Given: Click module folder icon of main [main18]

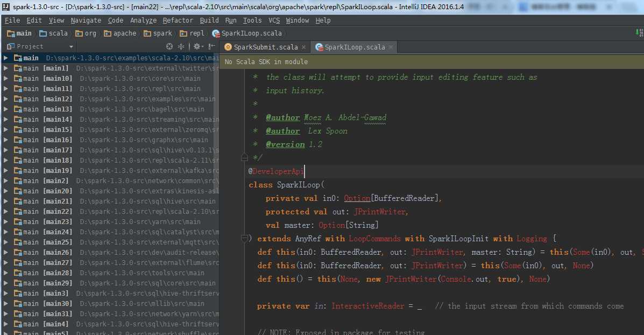Looking at the screenshot, I should pos(18,160).
